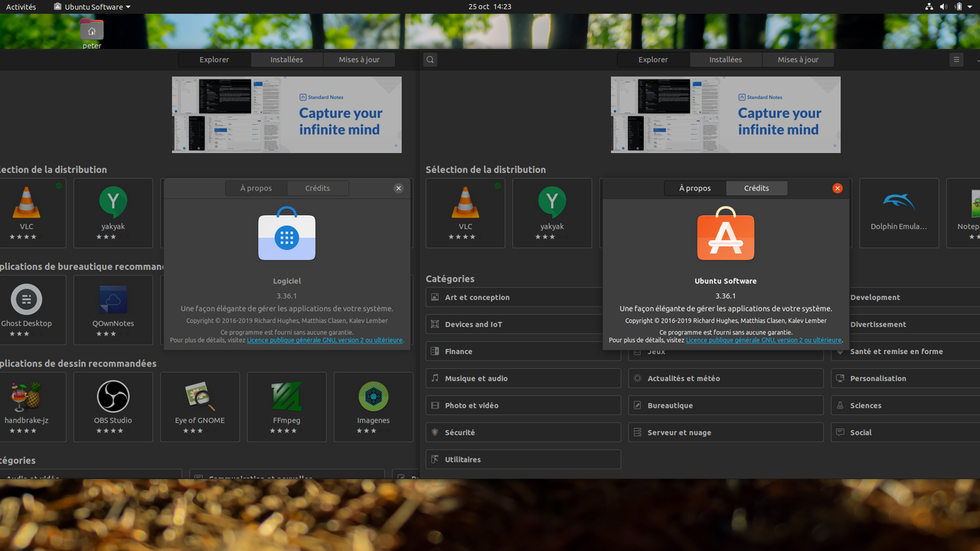Open yakyak app tile in the right window
Viewport: 980px width, 551px height.
click(x=552, y=213)
